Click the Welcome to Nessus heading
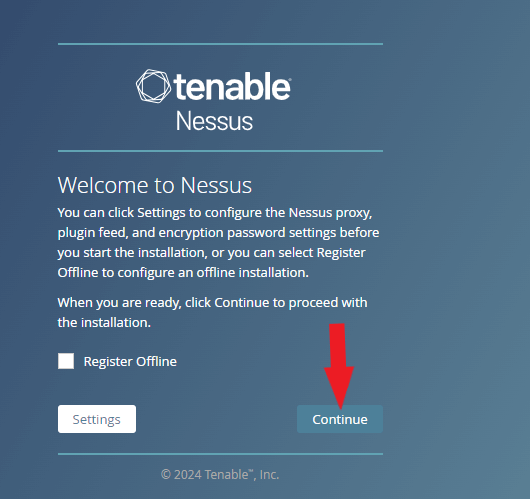Screen dimensions: 530x499 pyautogui.click(x=155, y=185)
